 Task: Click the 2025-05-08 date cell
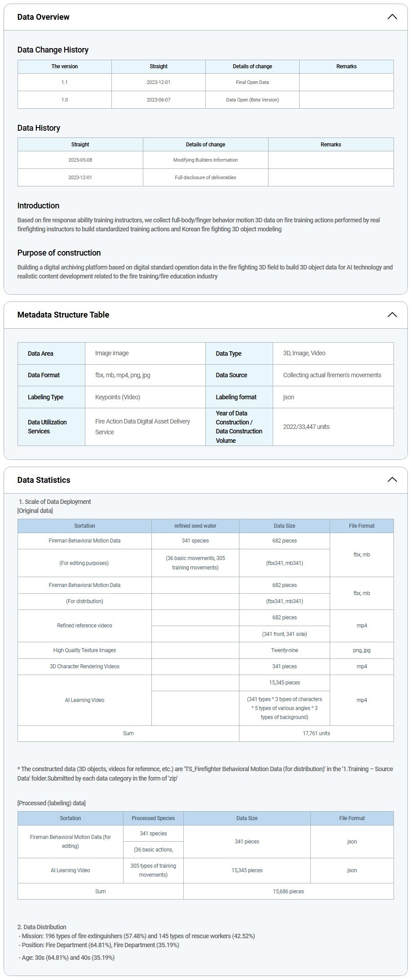coord(80,160)
